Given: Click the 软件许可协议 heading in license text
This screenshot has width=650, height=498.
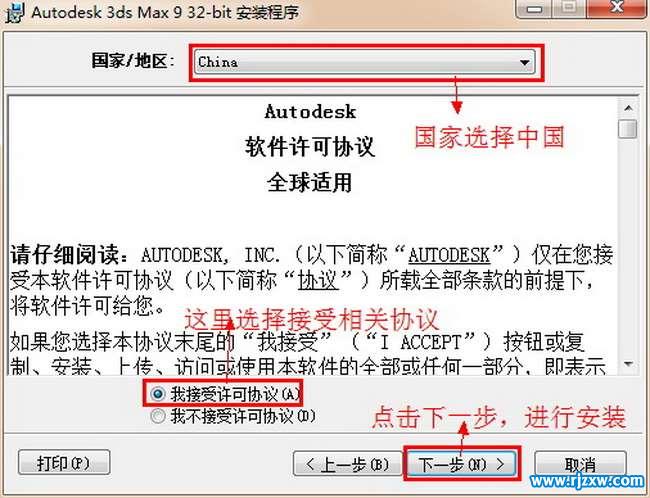Looking at the screenshot, I should click(x=310, y=147).
